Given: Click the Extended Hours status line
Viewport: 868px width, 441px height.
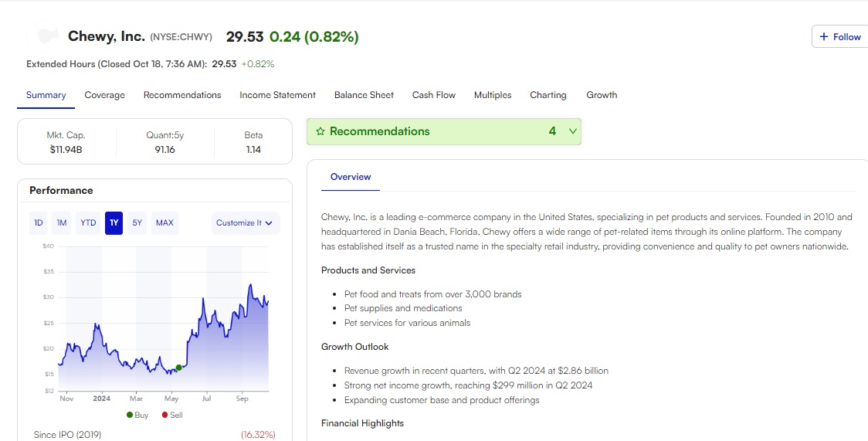Looking at the screenshot, I should point(150,64).
